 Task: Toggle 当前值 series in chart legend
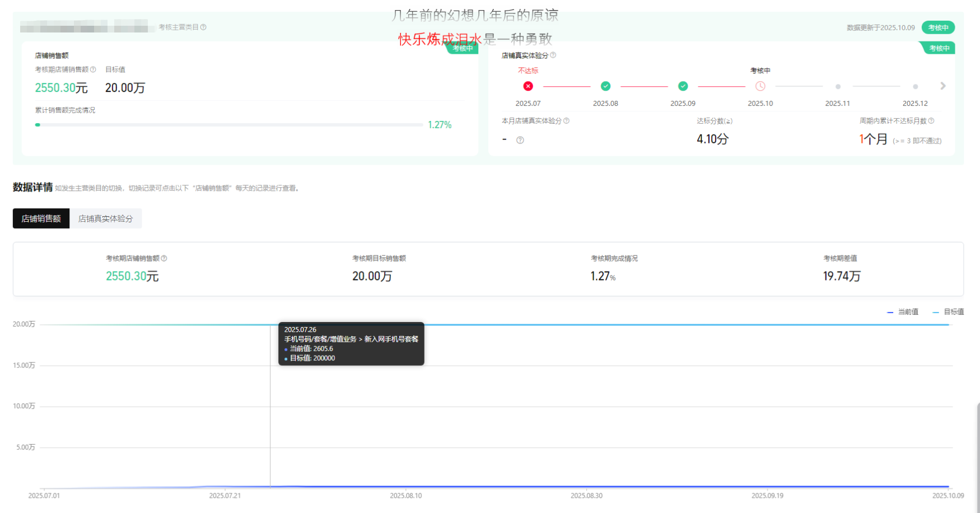pyautogui.click(x=903, y=312)
